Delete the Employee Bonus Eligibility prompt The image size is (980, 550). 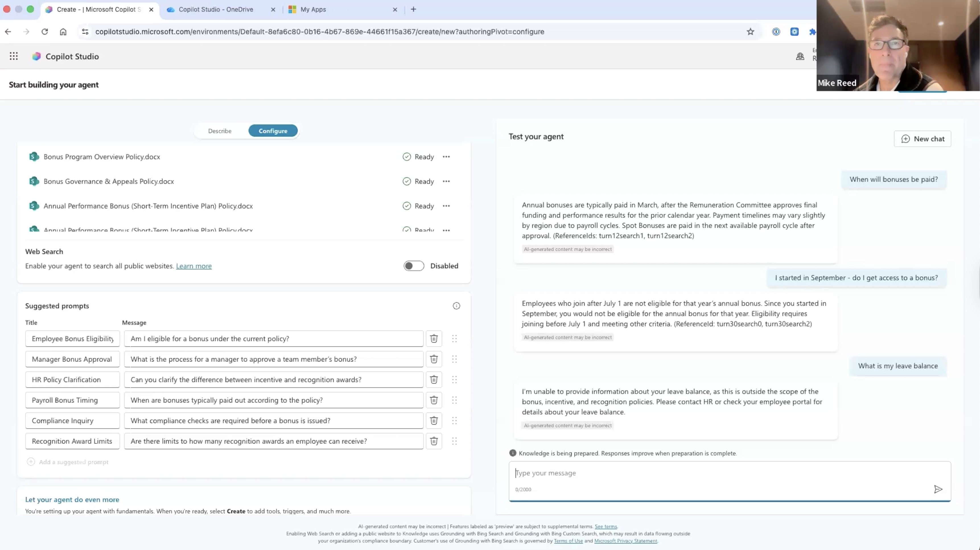pyautogui.click(x=434, y=338)
